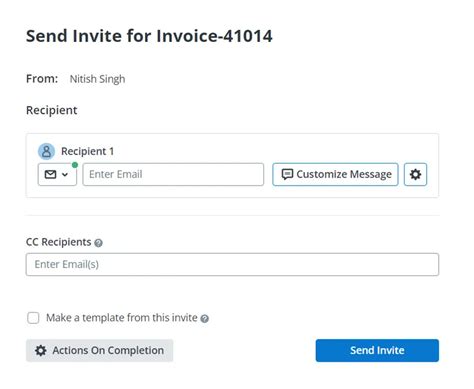Click the Send Invite button
Screen dimensions: 474x389
[377, 350]
